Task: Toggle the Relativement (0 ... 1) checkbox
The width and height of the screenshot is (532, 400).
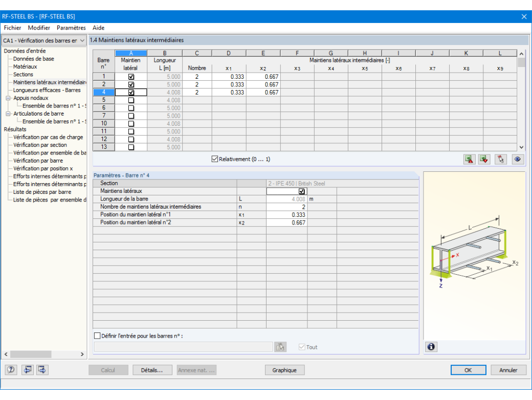Action: tap(214, 159)
